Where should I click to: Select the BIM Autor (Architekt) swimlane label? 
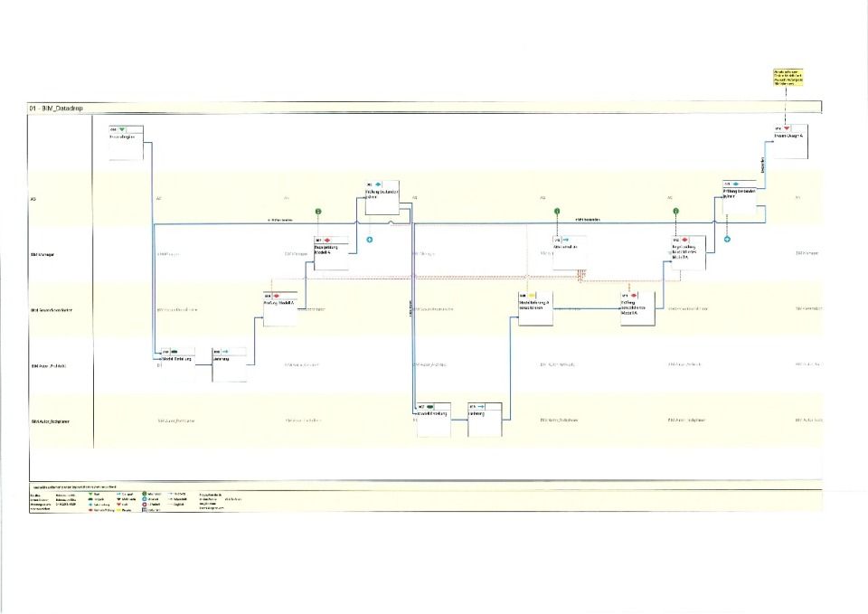click(49, 366)
